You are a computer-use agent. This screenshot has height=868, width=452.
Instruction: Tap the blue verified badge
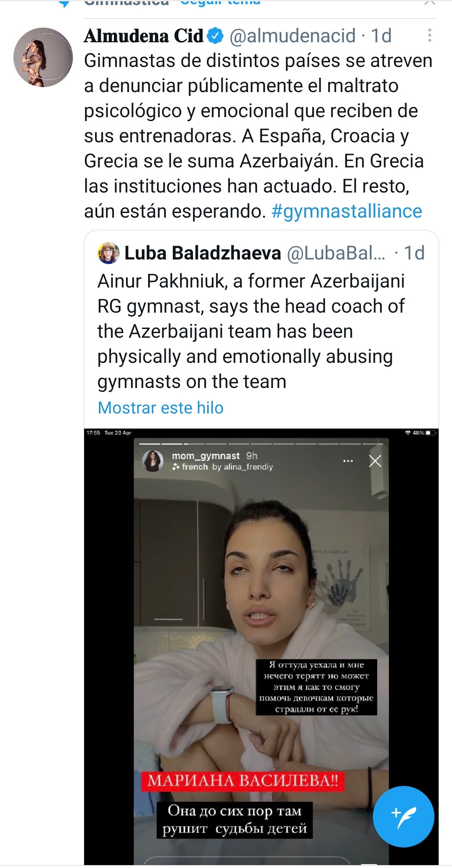coord(215,36)
